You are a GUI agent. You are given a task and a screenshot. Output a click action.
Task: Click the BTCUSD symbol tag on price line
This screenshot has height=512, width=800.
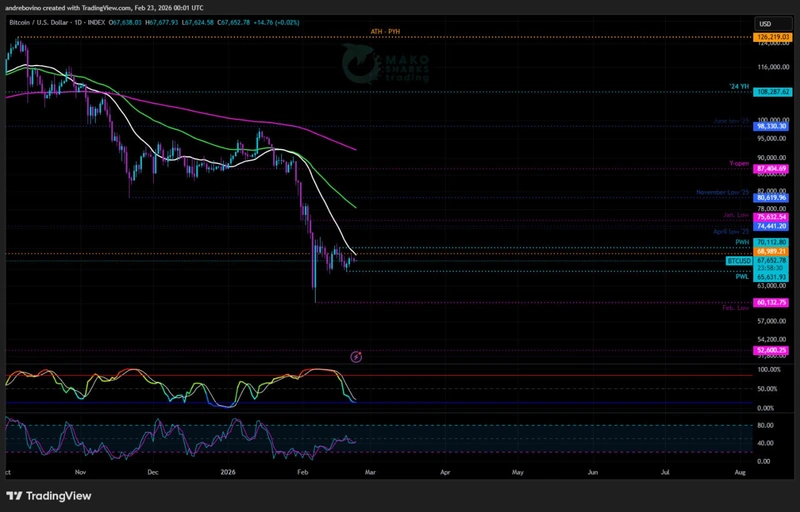point(739,261)
